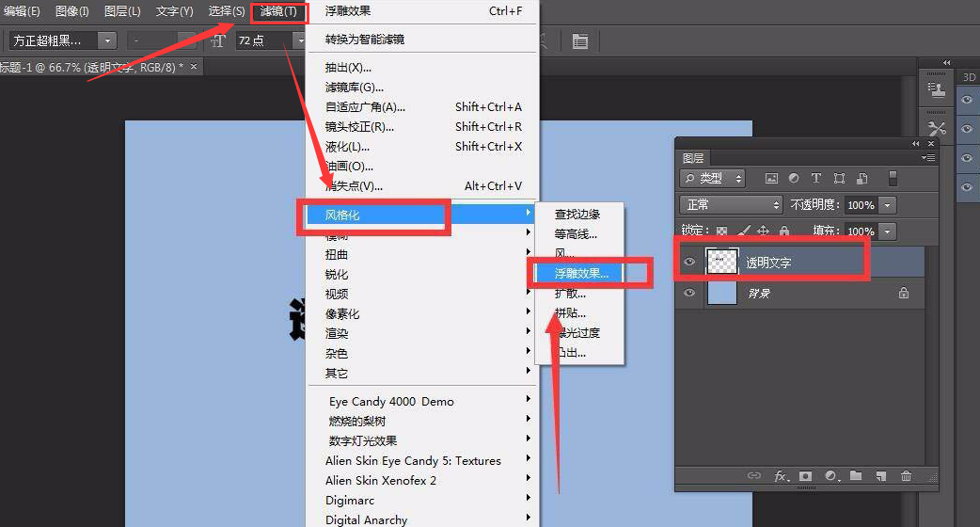Hide the 背景 layer
This screenshot has width=980, height=527.
click(x=689, y=293)
